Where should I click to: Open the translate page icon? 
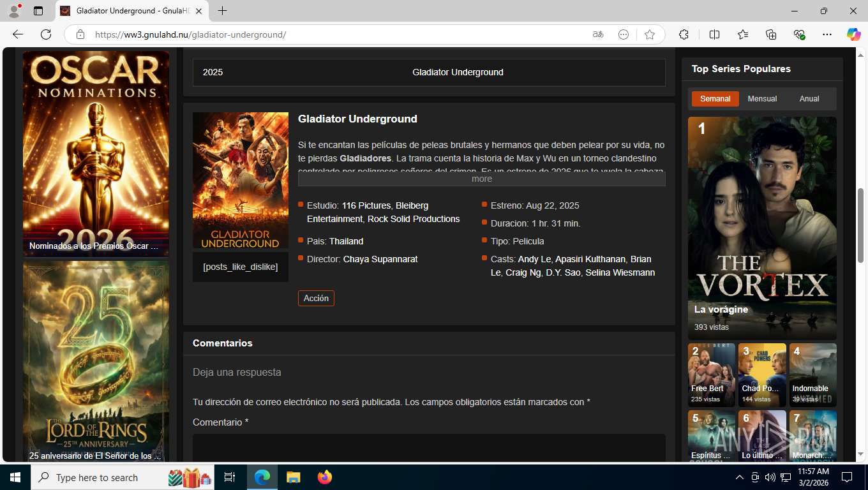(598, 34)
